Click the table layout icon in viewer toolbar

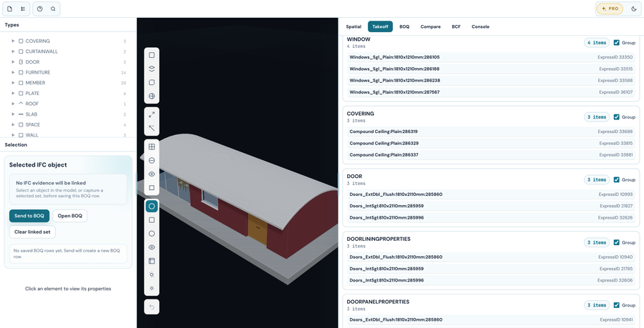tap(152, 261)
